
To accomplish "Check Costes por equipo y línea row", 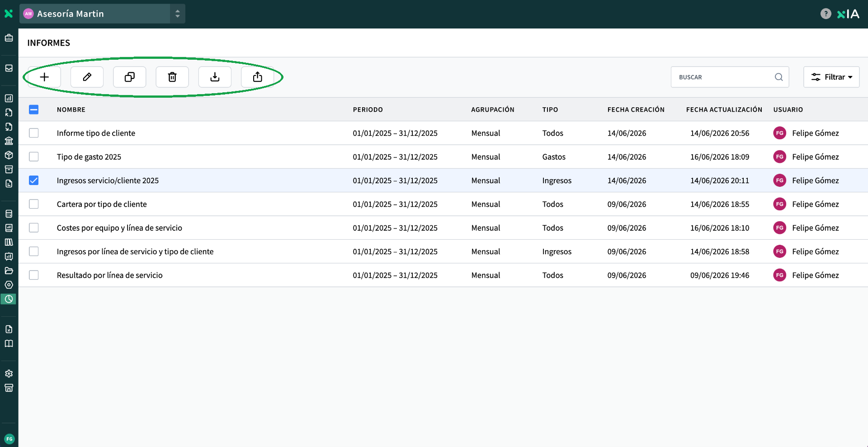I will [34, 228].
